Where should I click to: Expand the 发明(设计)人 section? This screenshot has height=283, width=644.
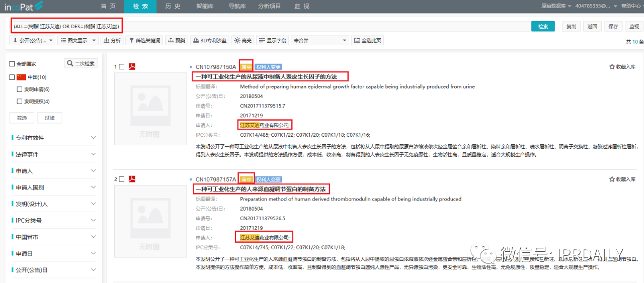click(x=53, y=204)
